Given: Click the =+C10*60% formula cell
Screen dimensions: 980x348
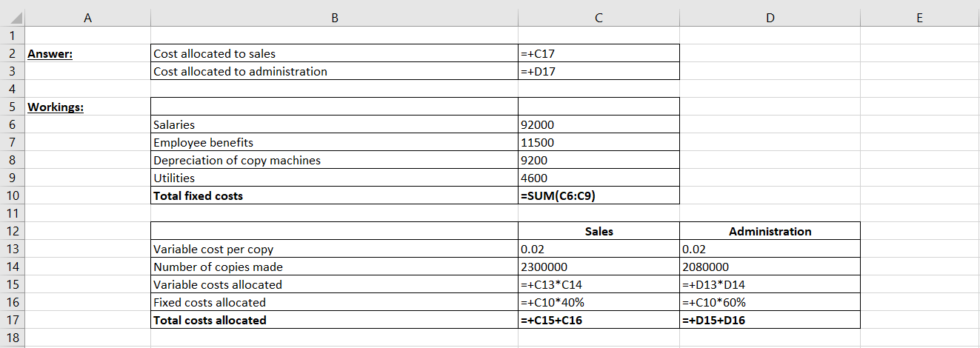Looking at the screenshot, I should (770, 302).
